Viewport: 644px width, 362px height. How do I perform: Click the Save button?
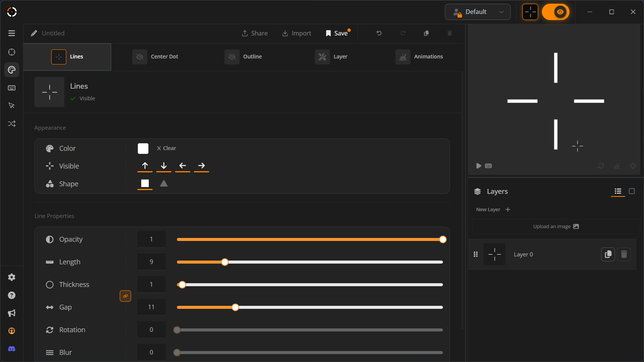[337, 33]
